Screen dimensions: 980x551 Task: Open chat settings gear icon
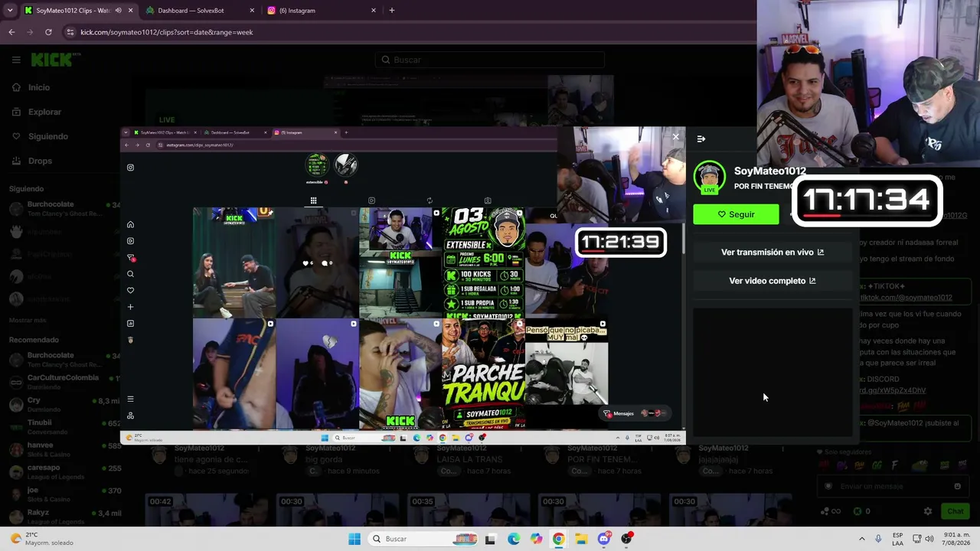[x=928, y=511]
